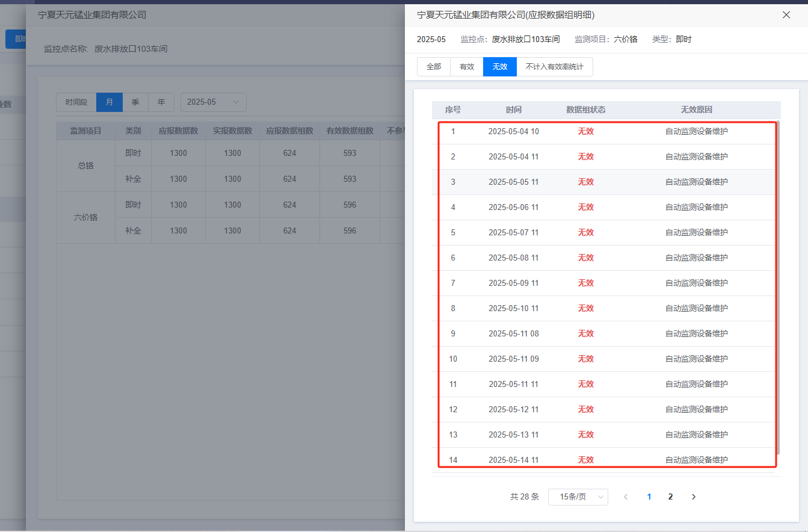The height and width of the screenshot is (532, 808).
Task: Click the 监测项目 column header
Action: tap(86, 131)
